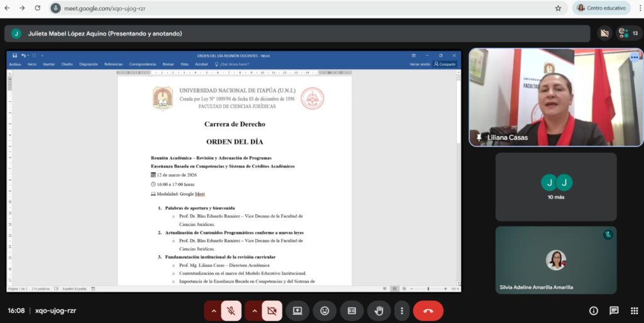The width and height of the screenshot is (644, 323).
Task: Open the chat panel icon
Action: click(614, 310)
